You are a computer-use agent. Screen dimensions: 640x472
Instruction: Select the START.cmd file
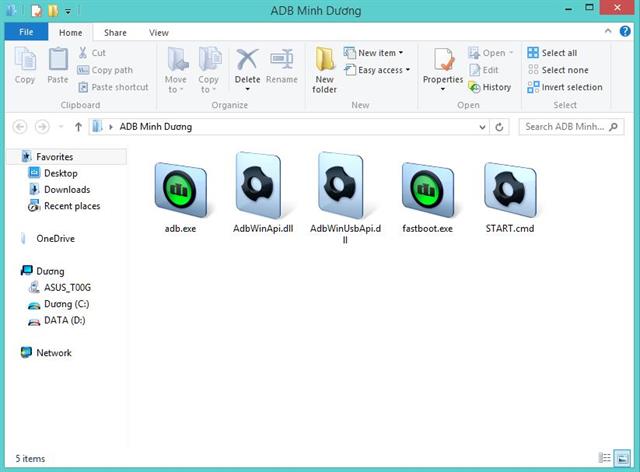pos(510,198)
